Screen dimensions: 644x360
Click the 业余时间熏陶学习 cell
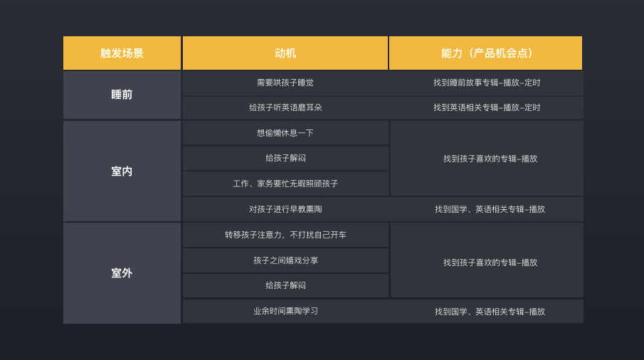pos(285,311)
